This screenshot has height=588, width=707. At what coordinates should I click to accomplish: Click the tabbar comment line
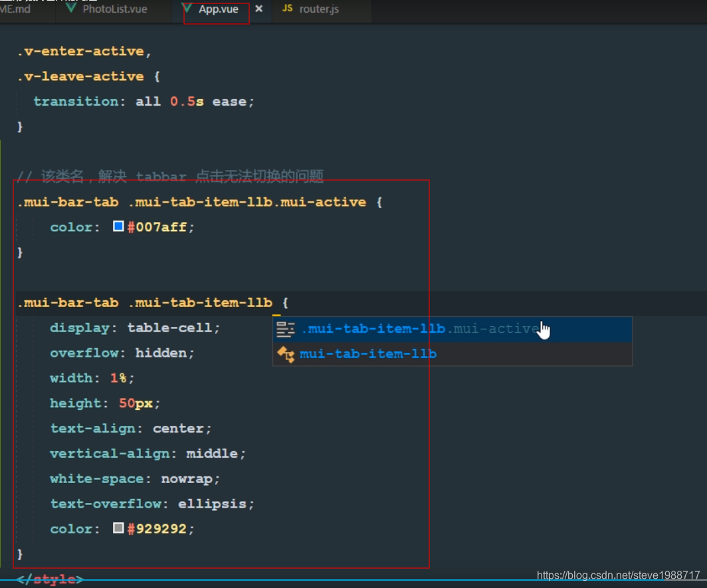pos(170,176)
